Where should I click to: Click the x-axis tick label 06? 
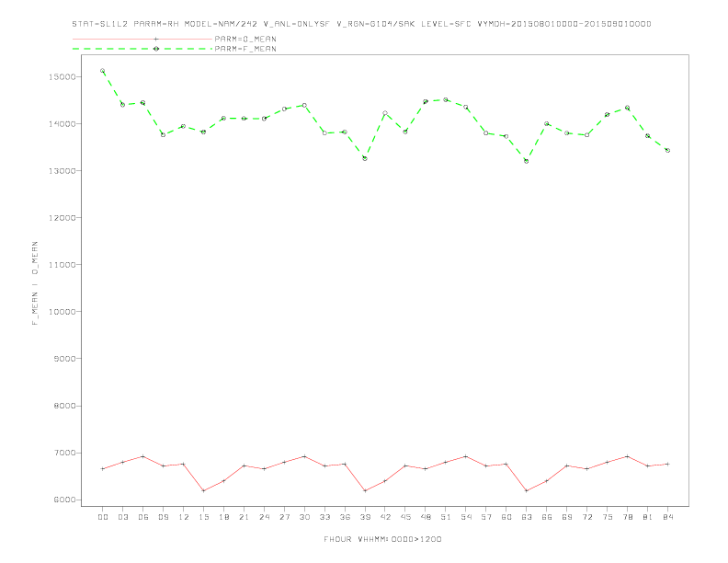[x=143, y=517]
